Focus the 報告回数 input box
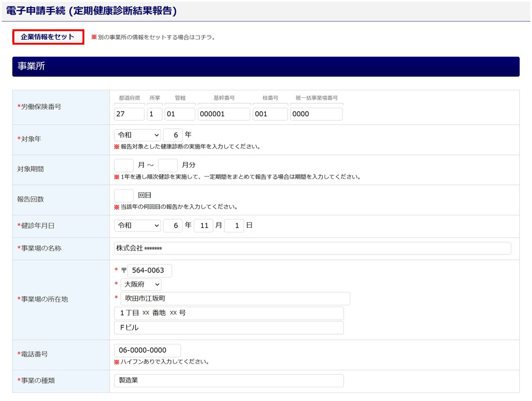This screenshot has height=401, width=532. coord(123,195)
